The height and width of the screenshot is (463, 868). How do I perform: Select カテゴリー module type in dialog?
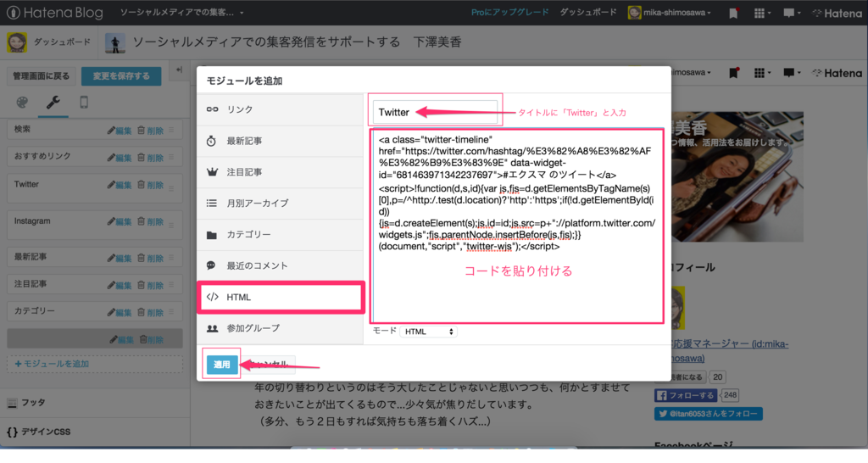coord(280,235)
